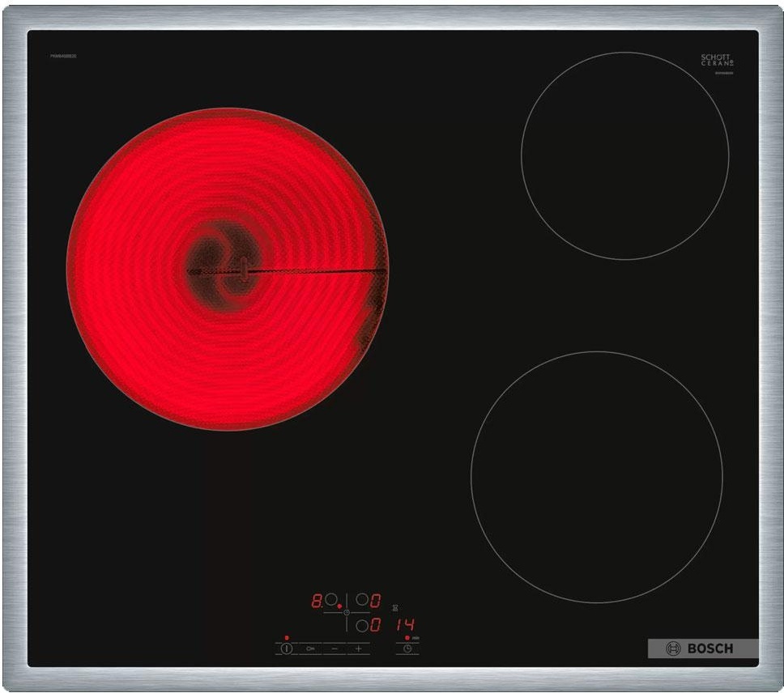
Task: Touch the upper right cooking zone ring
Action: [625, 155]
